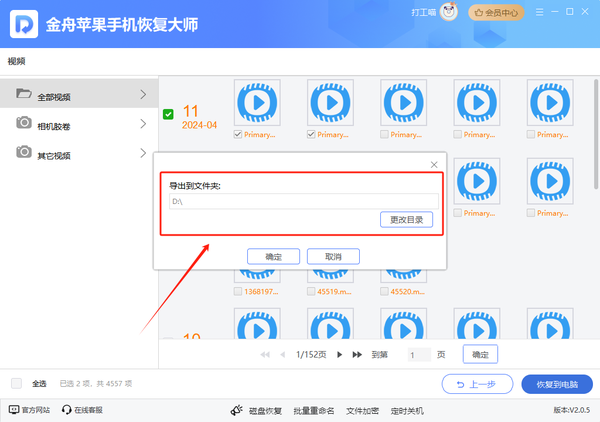
Task: Go to next page arrow
Action: pyautogui.click(x=339, y=355)
